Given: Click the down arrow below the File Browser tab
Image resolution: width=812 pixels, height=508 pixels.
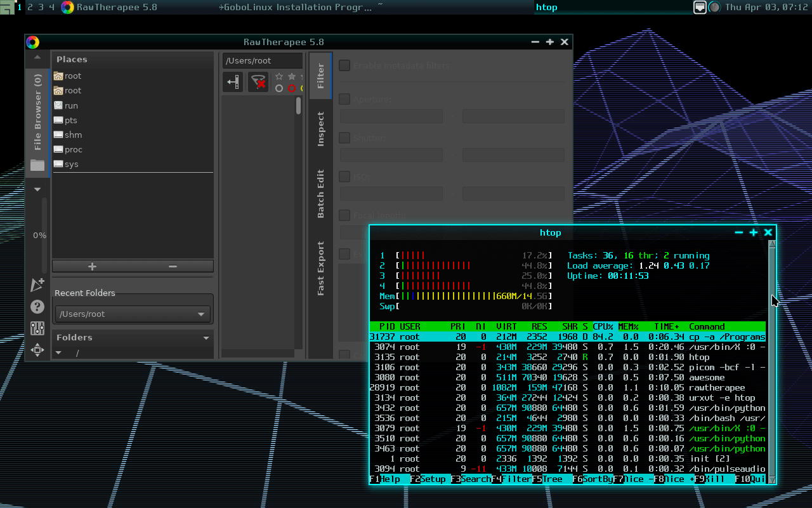Looking at the screenshot, I should [x=37, y=189].
